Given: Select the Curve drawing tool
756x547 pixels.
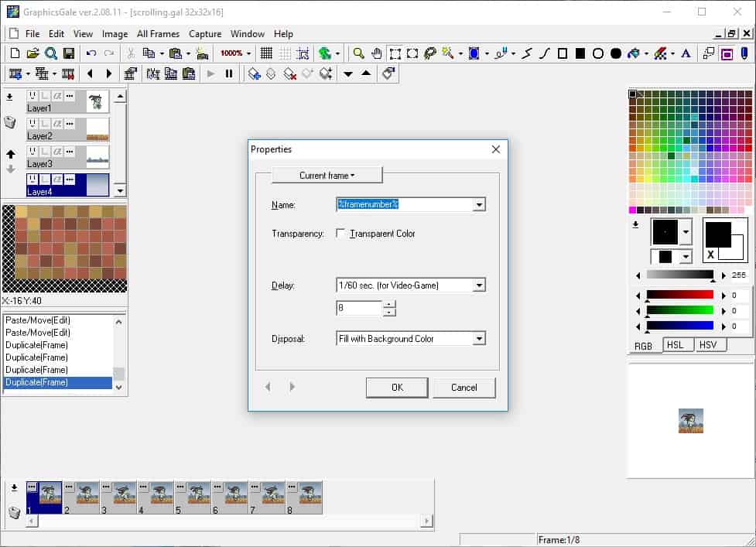Looking at the screenshot, I should coord(544,53).
